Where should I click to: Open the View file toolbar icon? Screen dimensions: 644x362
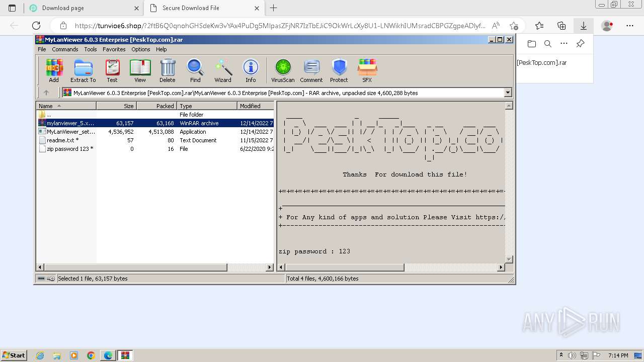tap(140, 70)
